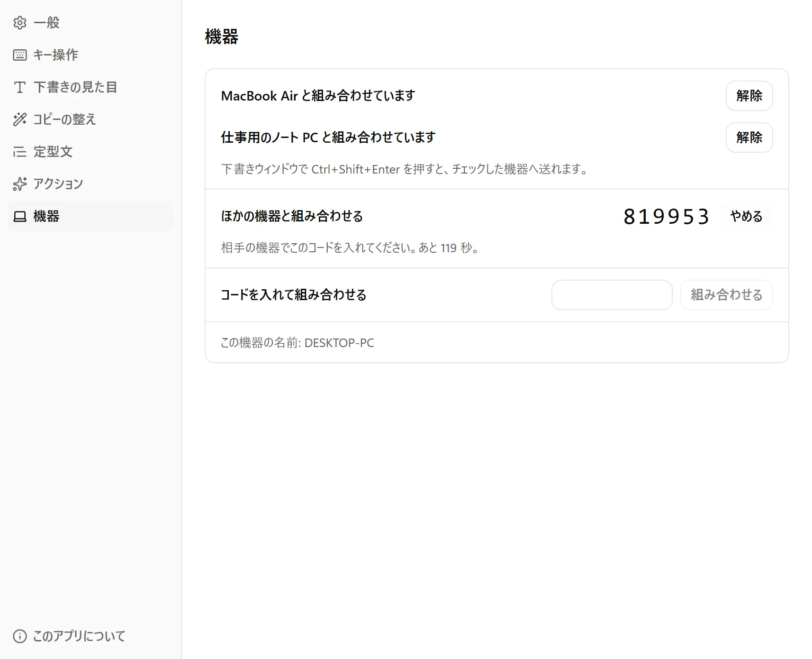Viewport: 812px width, 659px height.
Task: Click the magic wand icon beside コピーの整え
Action: pos(20,119)
